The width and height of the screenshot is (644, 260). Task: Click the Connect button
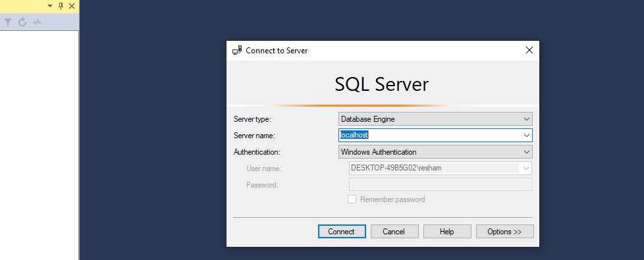click(342, 231)
